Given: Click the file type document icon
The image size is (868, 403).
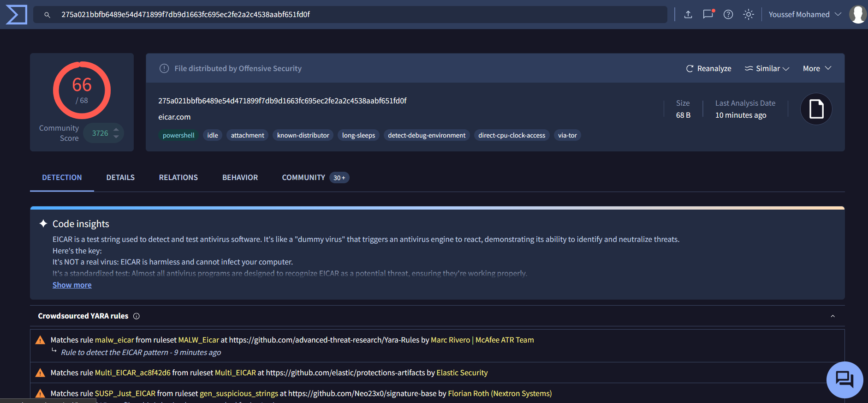Looking at the screenshot, I should pyautogui.click(x=816, y=109).
